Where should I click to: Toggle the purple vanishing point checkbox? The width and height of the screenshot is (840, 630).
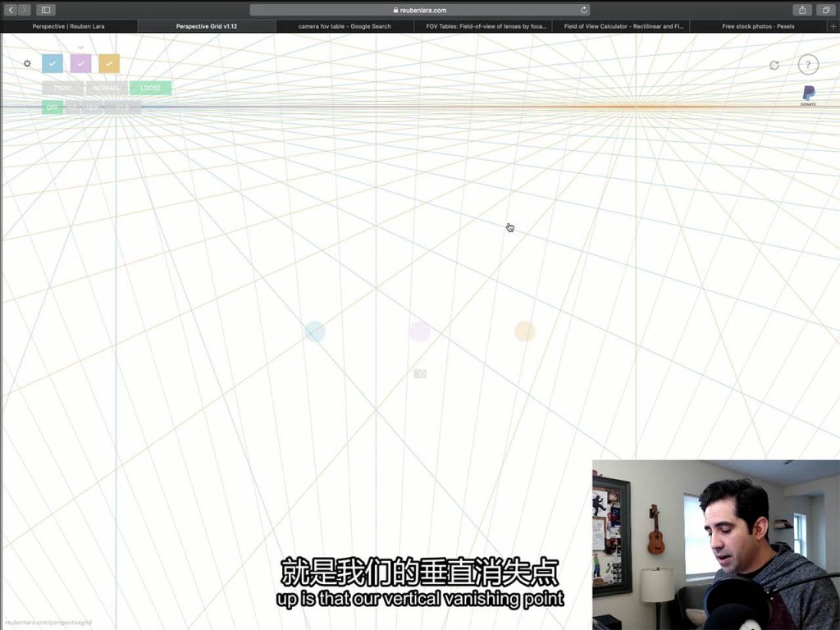coord(81,63)
